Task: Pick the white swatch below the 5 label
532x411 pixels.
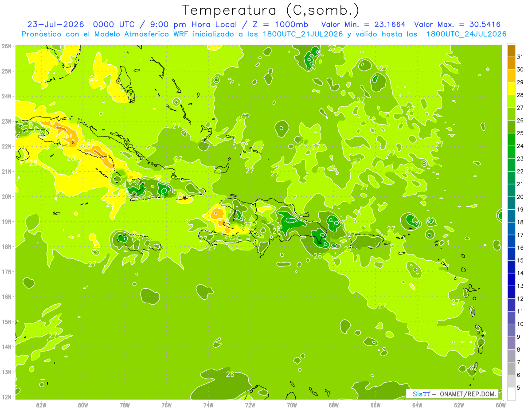Action: tap(511, 394)
